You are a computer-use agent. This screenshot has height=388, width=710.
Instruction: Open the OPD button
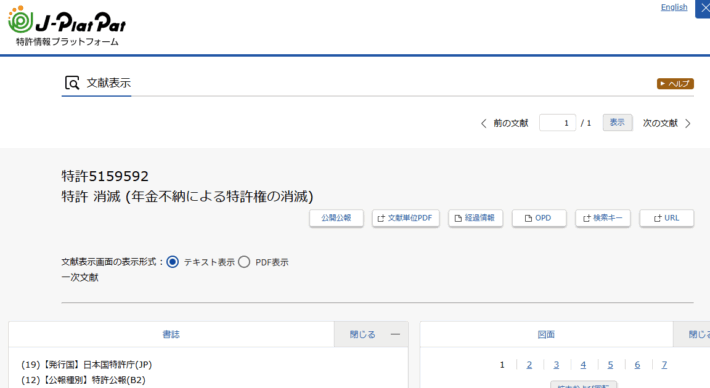(x=539, y=218)
